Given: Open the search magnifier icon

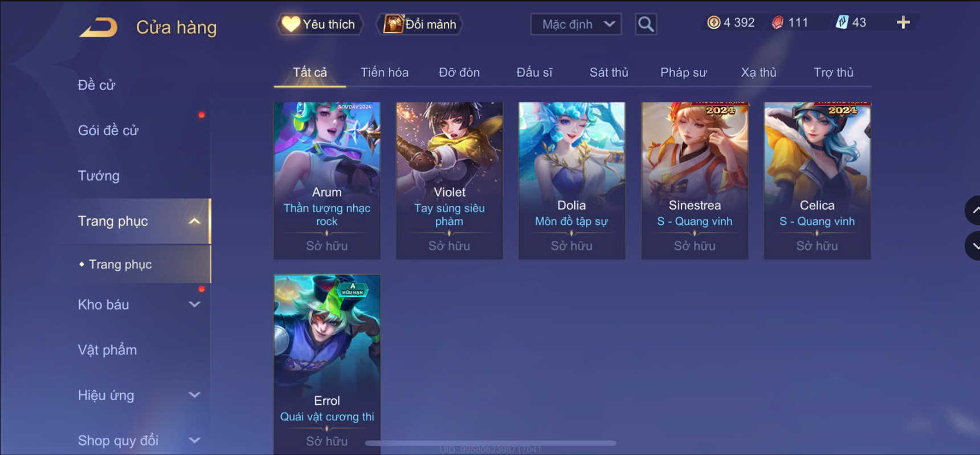Looking at the screenshot, I should (x=646, y=24).
